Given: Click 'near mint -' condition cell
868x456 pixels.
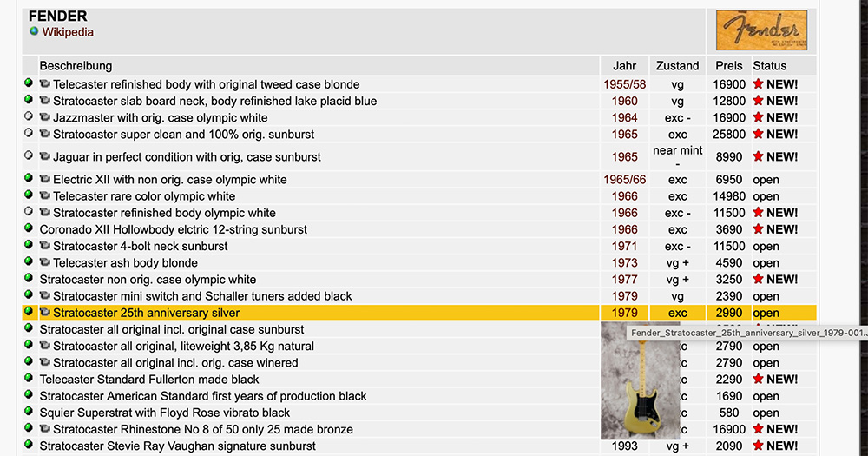Looking at the screenshot, I should (678, 157).
